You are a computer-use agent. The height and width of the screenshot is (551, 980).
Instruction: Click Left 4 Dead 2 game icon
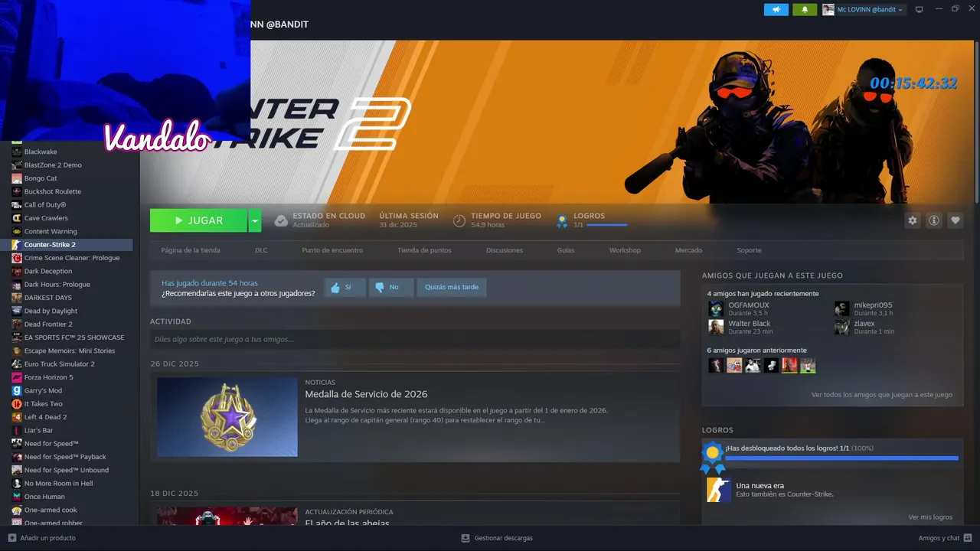coord(17,417)
